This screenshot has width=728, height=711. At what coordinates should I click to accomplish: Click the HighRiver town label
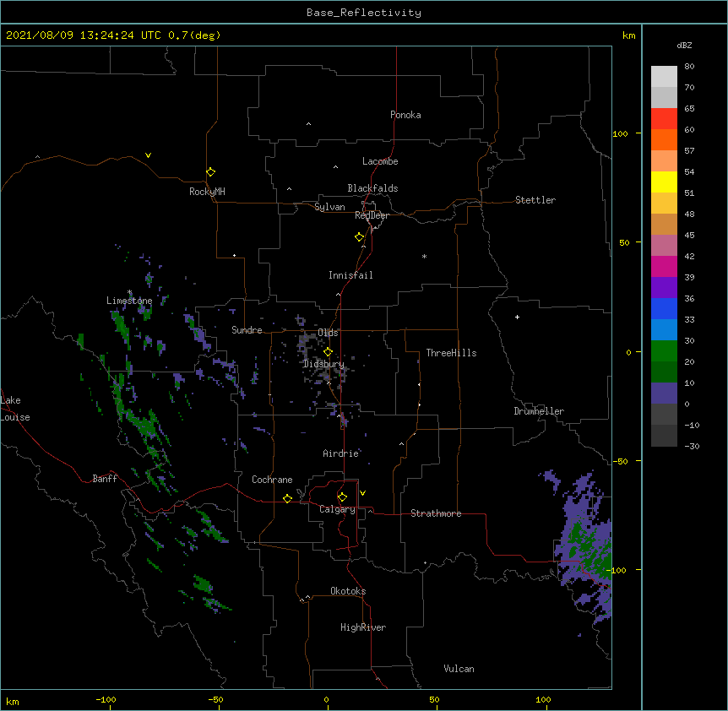[x=363, y=627]
